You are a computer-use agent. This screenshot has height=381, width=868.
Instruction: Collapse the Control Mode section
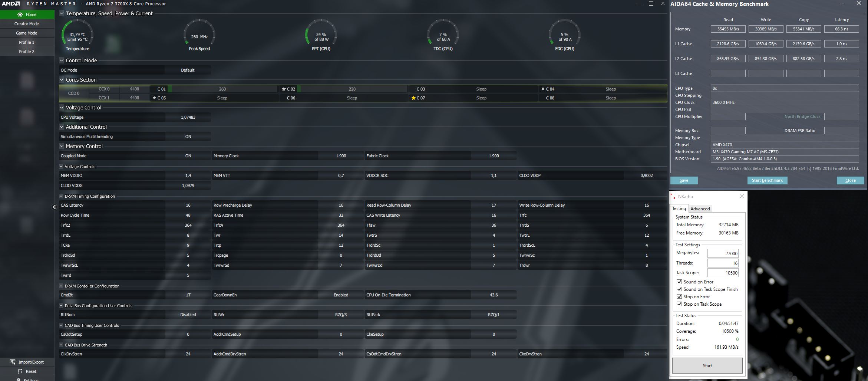coord(62,60)
